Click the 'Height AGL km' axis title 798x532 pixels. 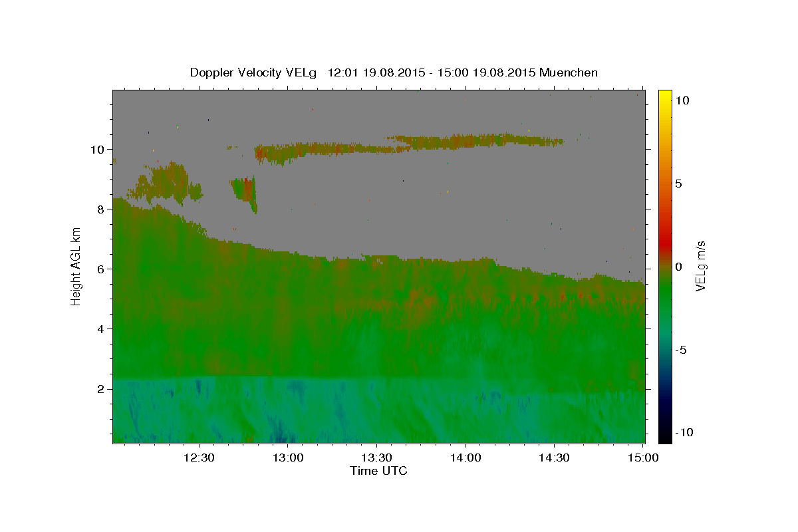pos(76,265)
